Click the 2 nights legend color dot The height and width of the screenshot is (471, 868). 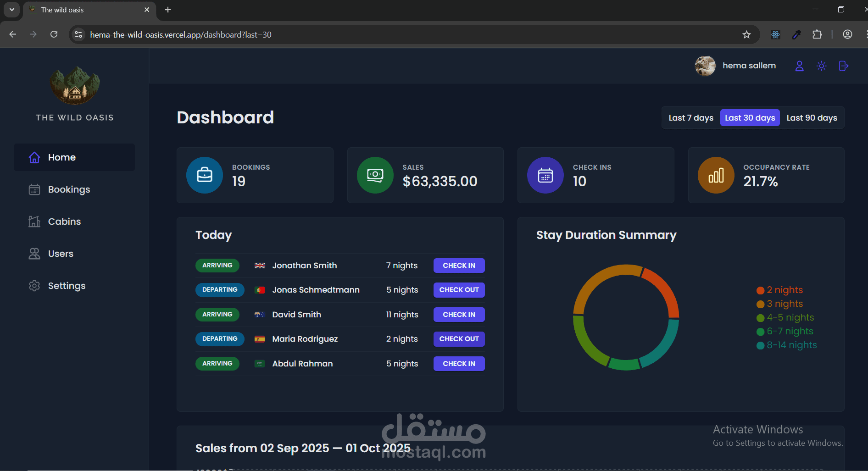[x=760, y=290]
